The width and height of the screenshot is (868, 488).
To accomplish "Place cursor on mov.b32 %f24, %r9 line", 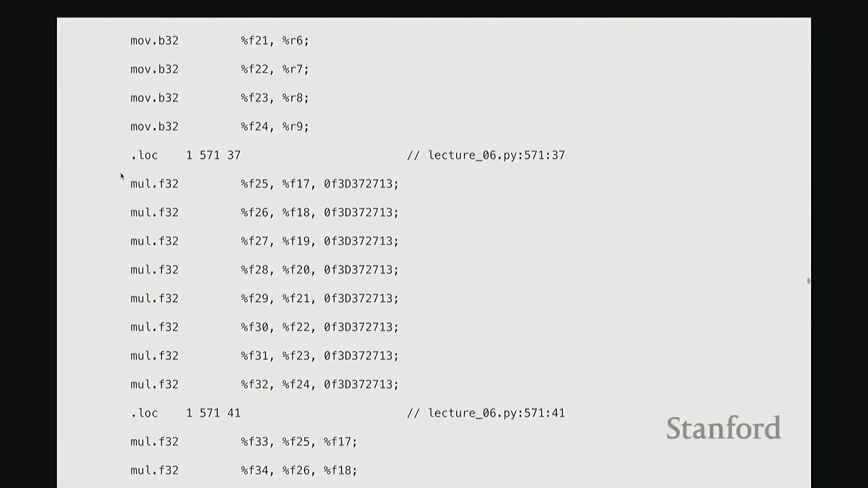I will [x=220, y=127].
